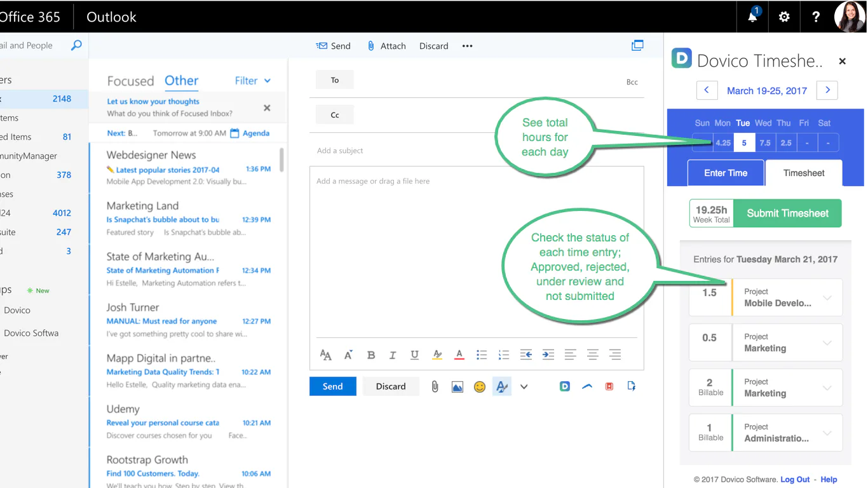Viewport: 868px width, 488px height.
Task: Expand the Mobile Develo... project entry
Action: coord(827,297)
